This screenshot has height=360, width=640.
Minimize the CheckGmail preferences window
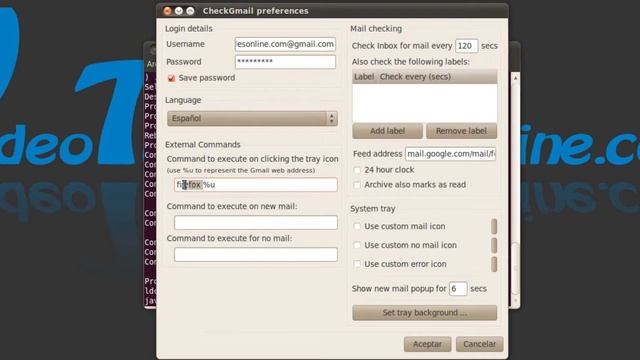179,11
